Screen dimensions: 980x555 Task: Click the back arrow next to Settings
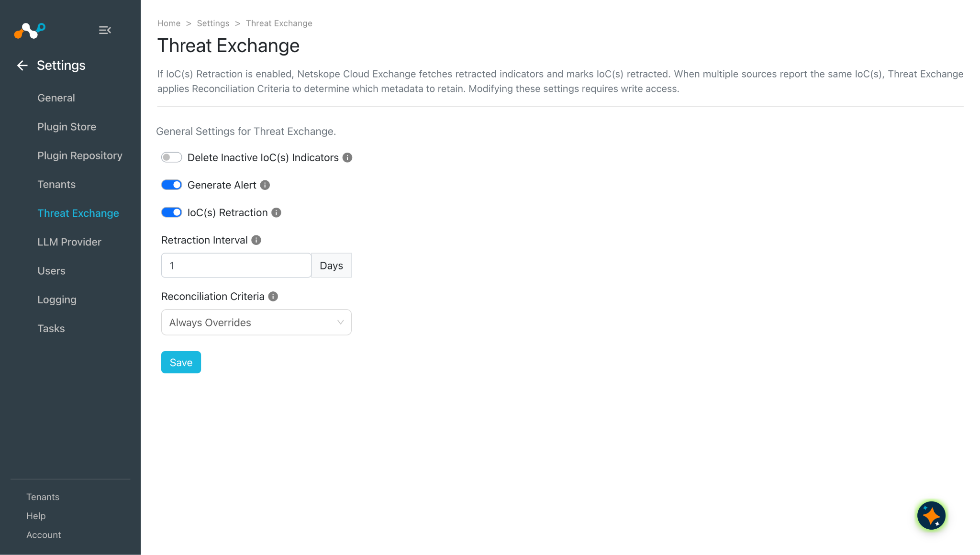click(22, 66)
